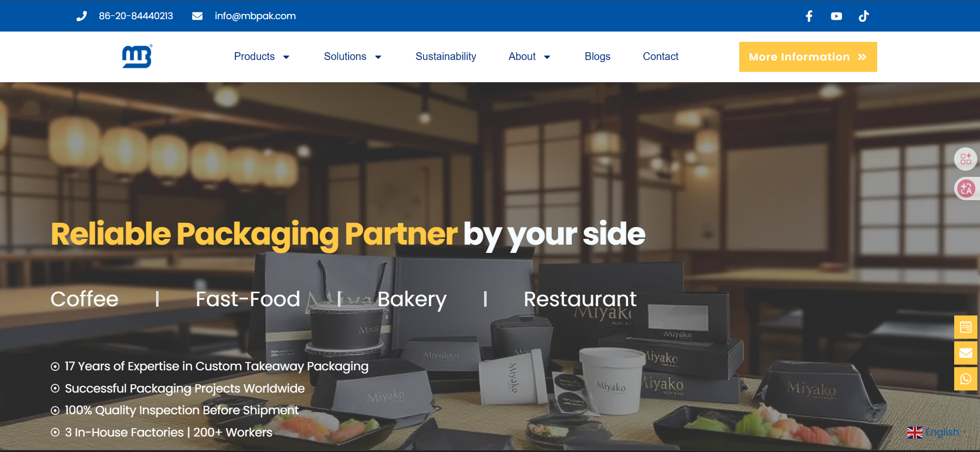The height and width of the screenshot is (452, 980).
Task: Click the info@mbpak.com email link
Action: tap(255, 16)
